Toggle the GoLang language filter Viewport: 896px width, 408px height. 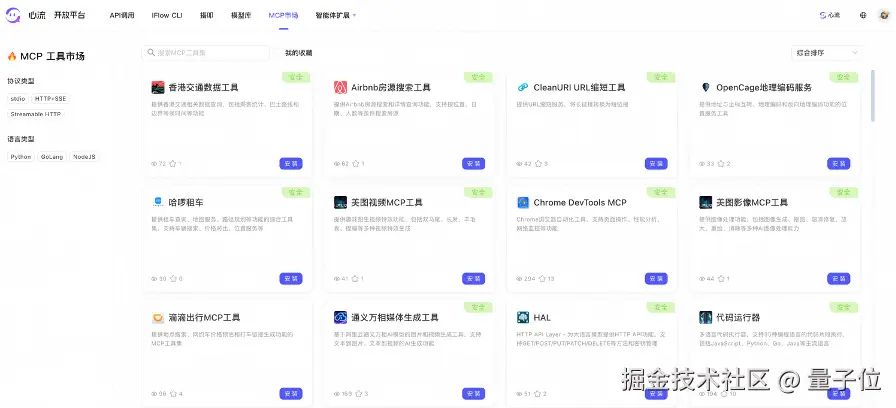click(x=52, y=157)
